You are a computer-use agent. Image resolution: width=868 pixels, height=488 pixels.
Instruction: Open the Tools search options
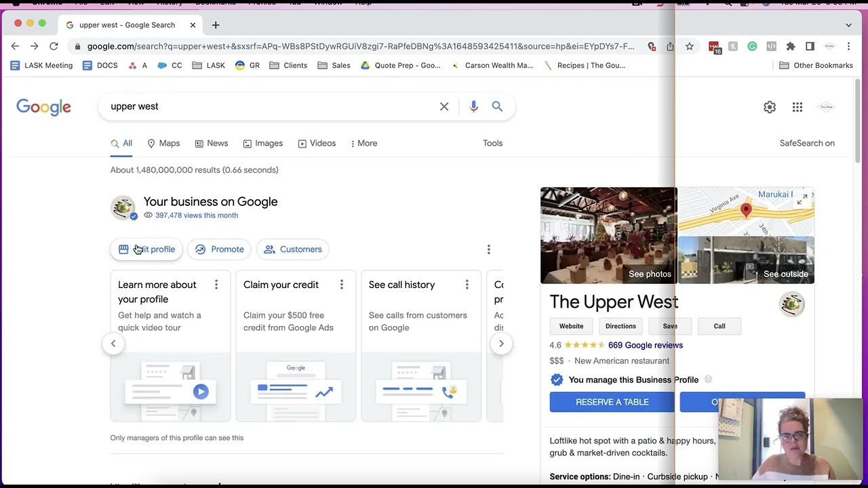click(x=492, y=143)
